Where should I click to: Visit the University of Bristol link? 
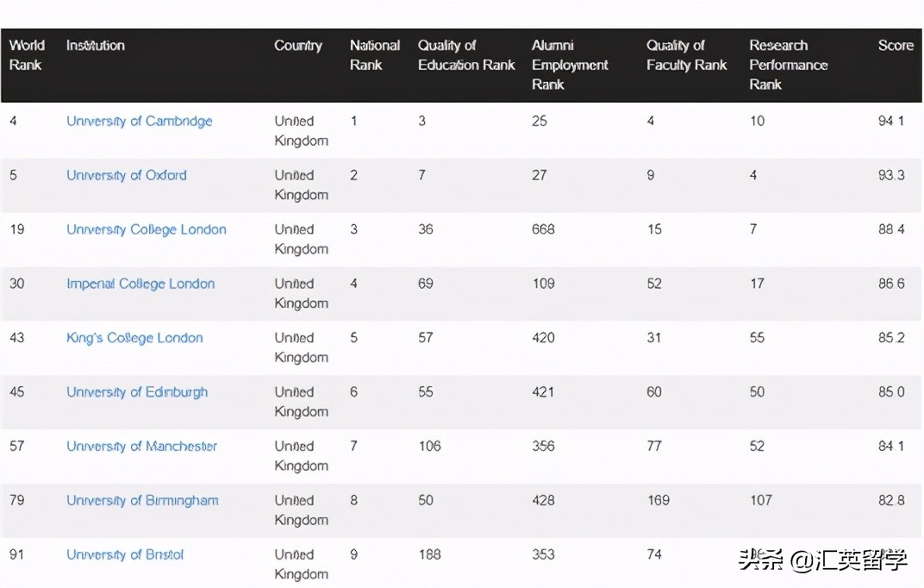coord(125,555)
